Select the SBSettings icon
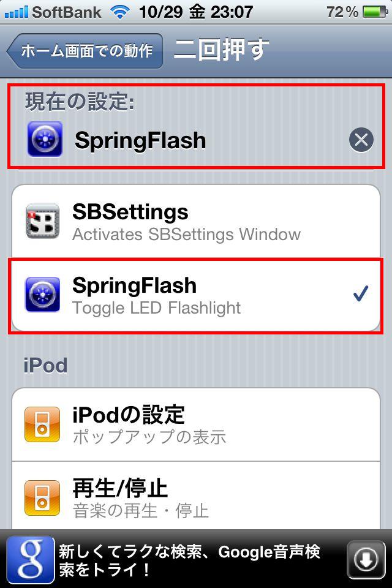Image resolution: width=392 pixels, height=588 pixels. click(x=42, y=221)
